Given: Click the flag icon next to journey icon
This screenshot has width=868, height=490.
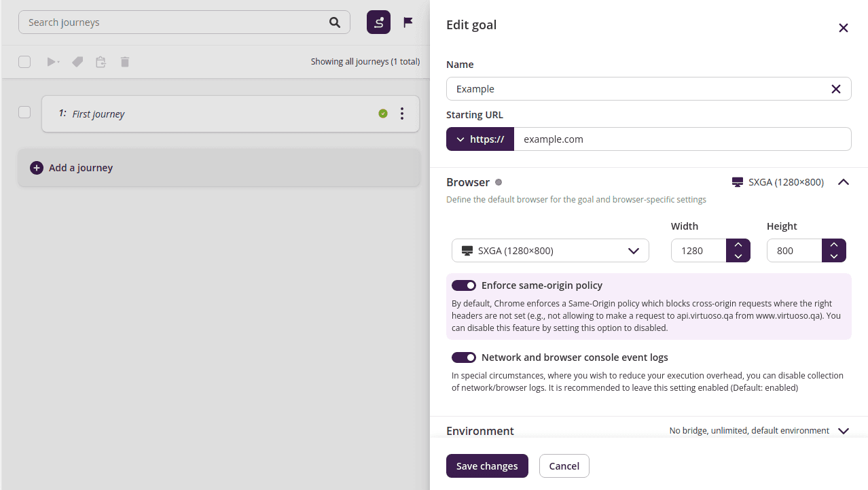Looking at the screenshot, I should coord(408,22).
